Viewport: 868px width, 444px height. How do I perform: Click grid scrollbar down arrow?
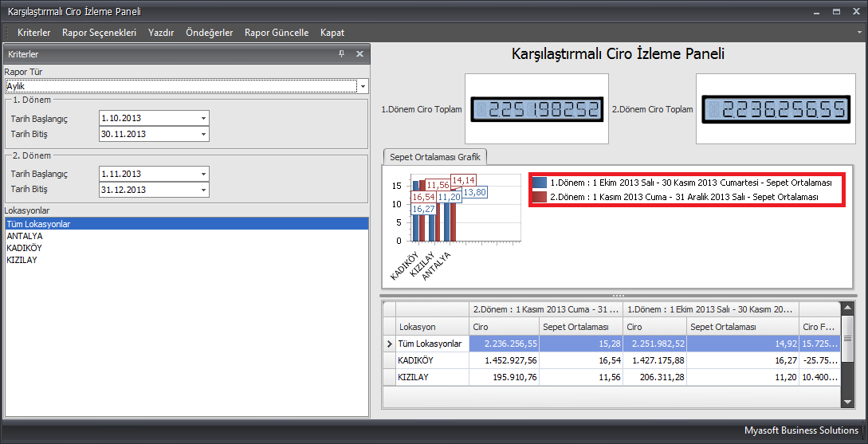(847, 402)
